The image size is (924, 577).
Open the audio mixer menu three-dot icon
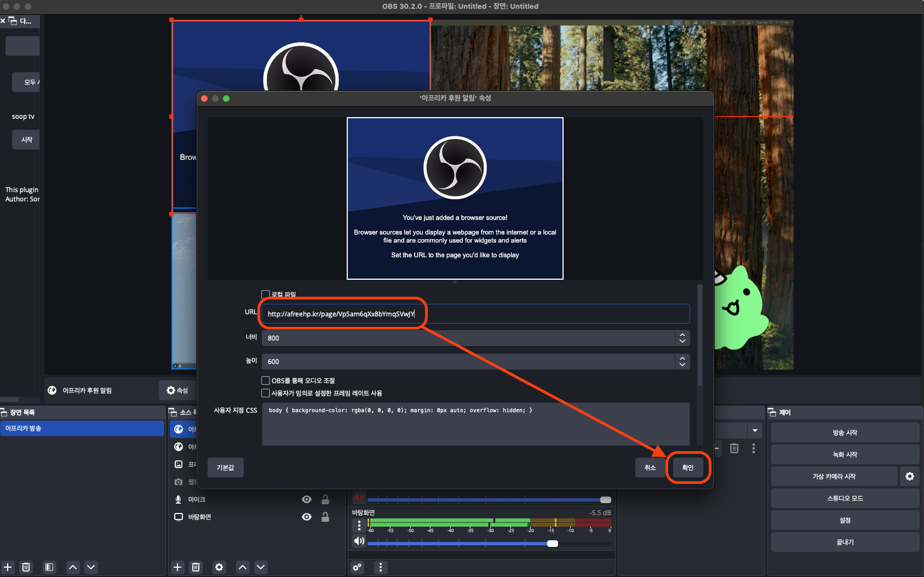point(381,567)
